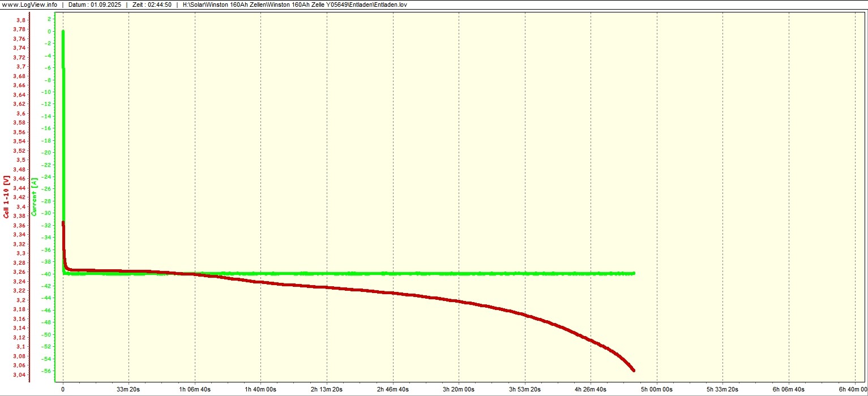Click the green 'Current [A]' axis title
Viewport: 868px width, 396px height.
pos(34,196)
